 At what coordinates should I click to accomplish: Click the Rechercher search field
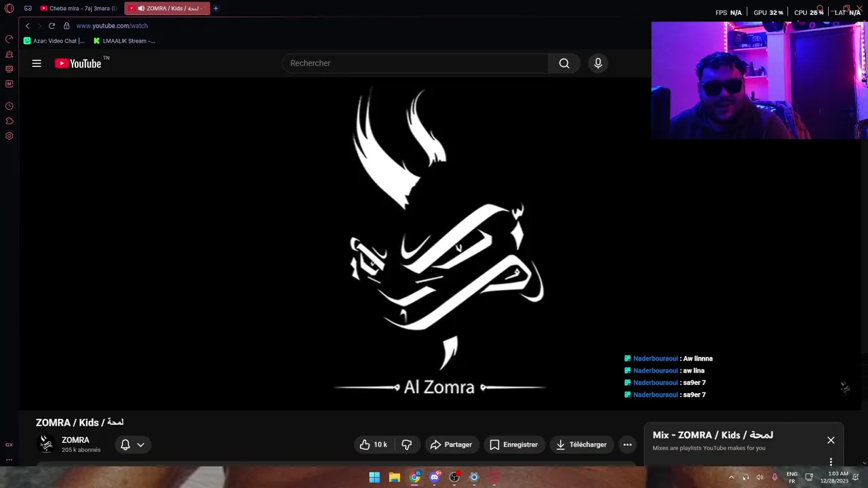pyautogui.click(x=415, y=63)
